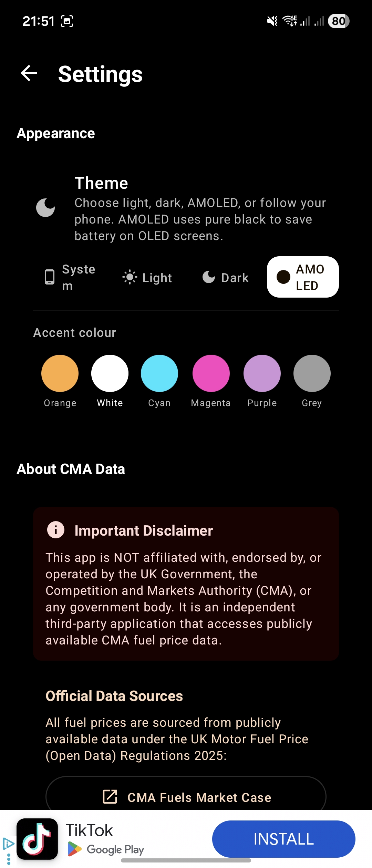Screen dimensions: 372x868
Task: Tap the battery indicator in status bar
Action: (x=339, y=21)
